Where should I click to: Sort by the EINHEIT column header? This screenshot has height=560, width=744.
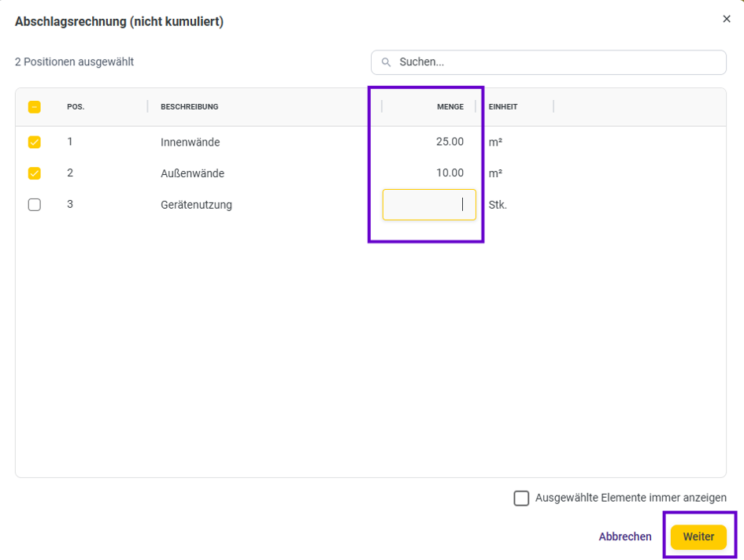[x=503, y=107]
